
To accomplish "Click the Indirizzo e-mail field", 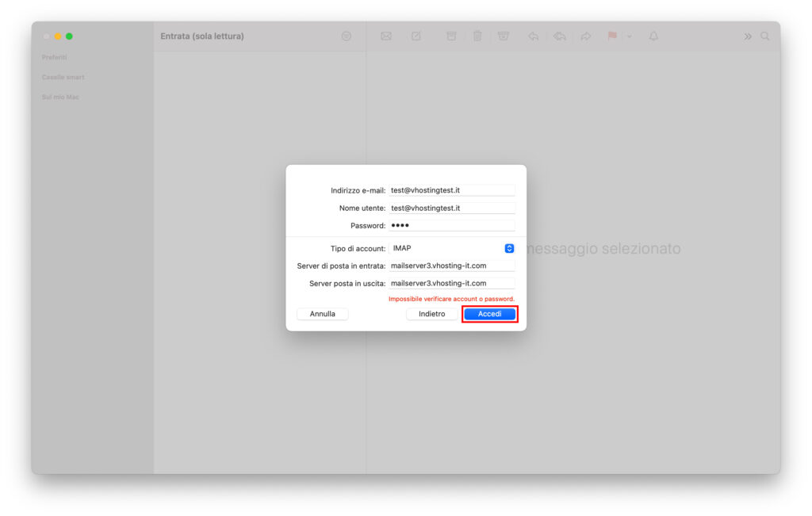I will click(x=451, y=190).
